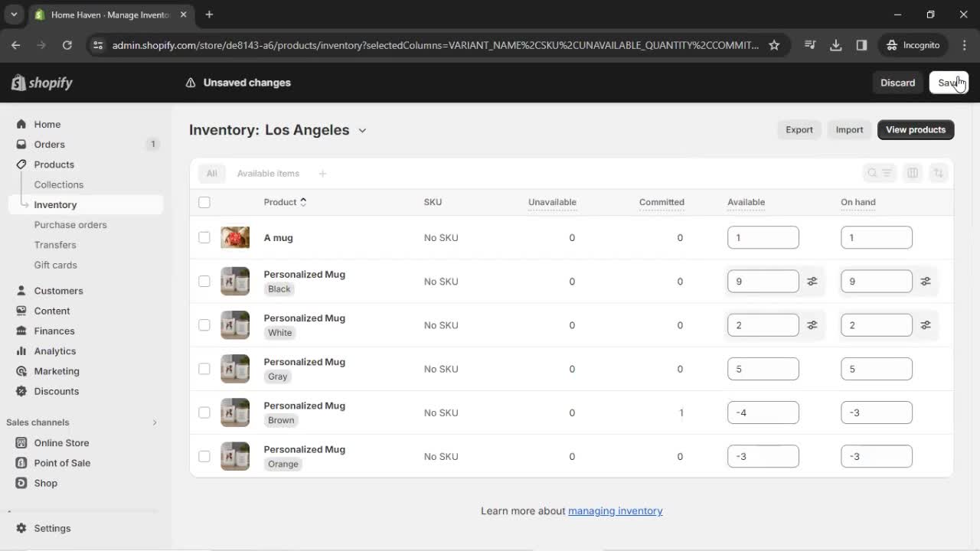Click Available field for Orange mug
This screenshot has width=980, height=551.
point(763,456)
